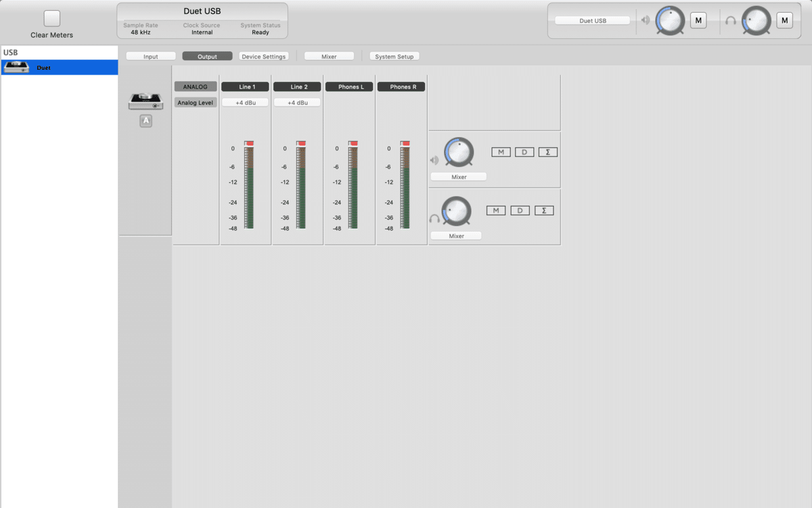Click headphone icon beside output knob

(x=434, y=219)
